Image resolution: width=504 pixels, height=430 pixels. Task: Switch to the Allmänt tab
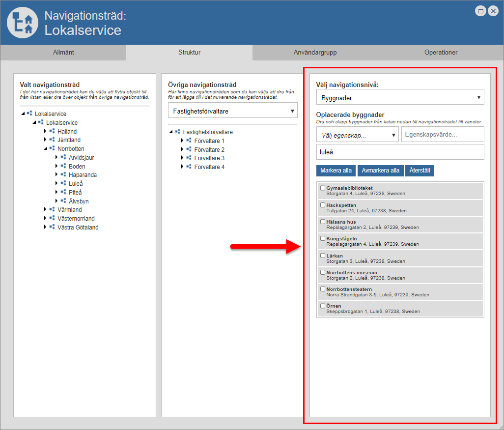point(63,53)
